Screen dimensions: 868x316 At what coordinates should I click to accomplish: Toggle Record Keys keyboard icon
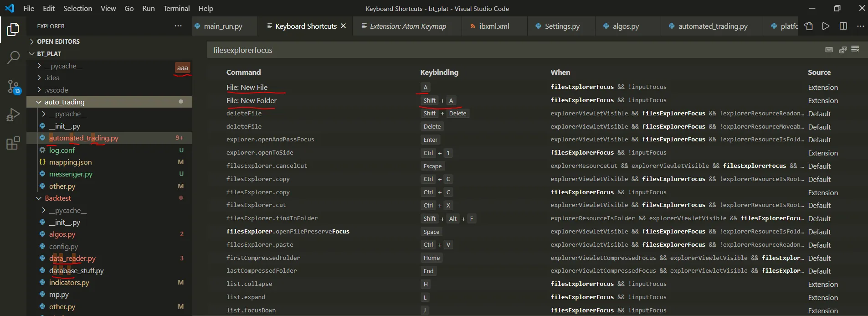pos(829,50)
